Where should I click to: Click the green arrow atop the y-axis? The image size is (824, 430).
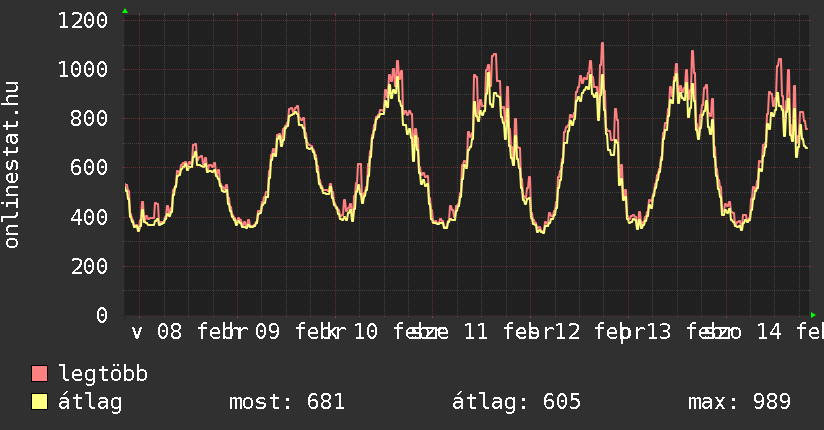coord(125,11)
